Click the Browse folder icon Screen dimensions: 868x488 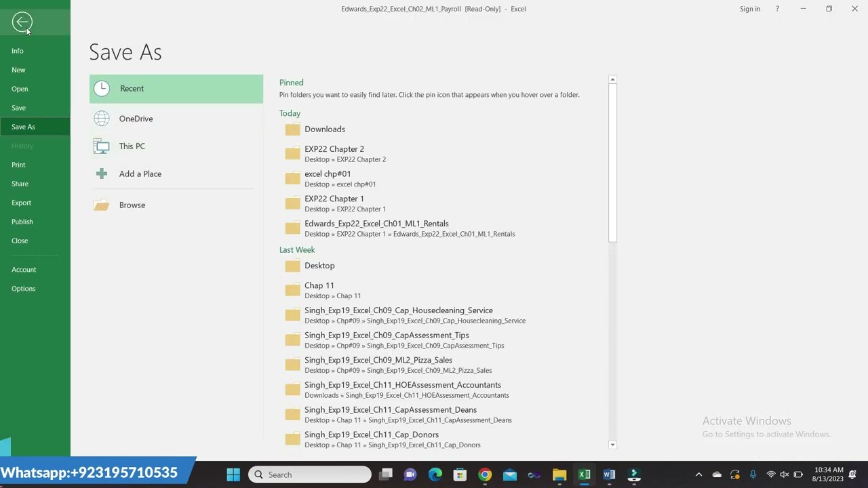[101, 205]
